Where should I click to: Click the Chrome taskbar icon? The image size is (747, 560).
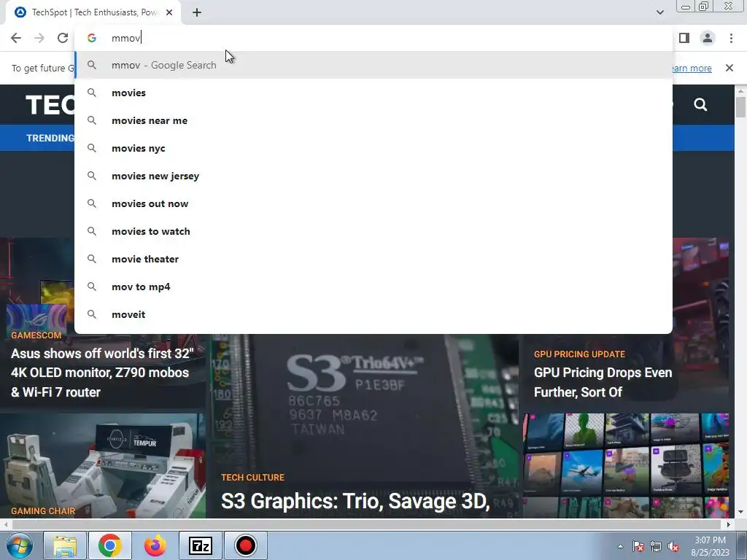tap(110, 545)
